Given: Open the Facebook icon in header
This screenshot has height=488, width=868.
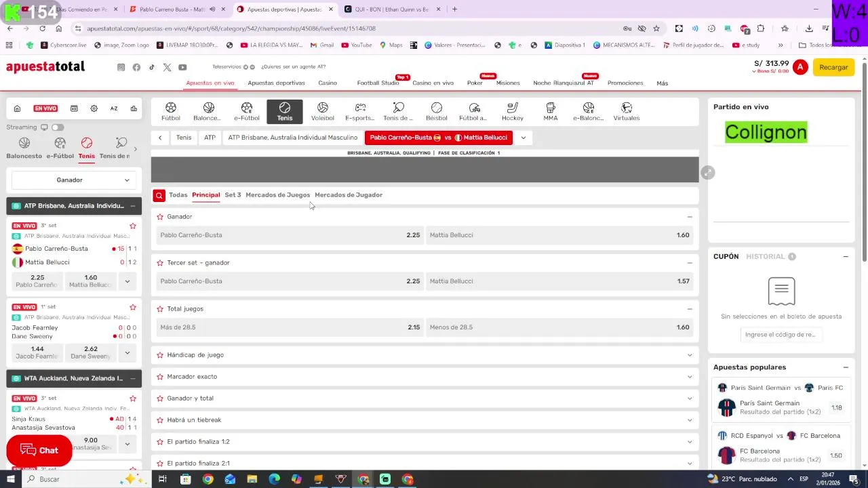Looking at the screenshot, I should pos(136,67).
